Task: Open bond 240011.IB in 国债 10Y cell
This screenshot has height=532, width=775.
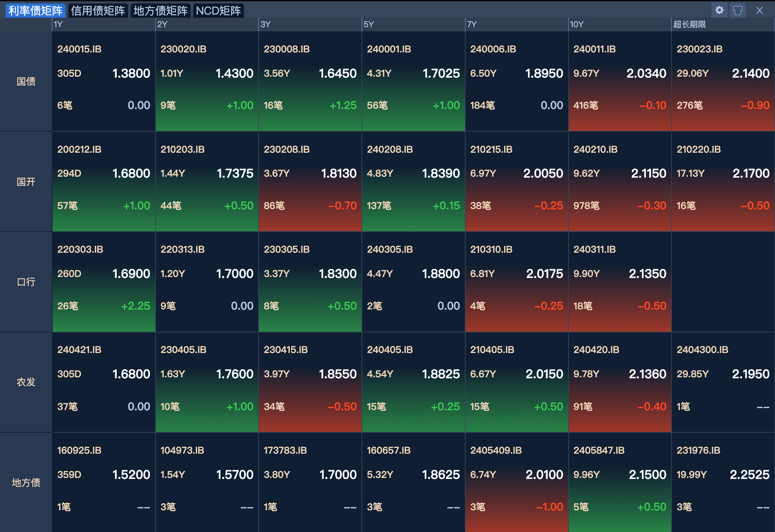Action: [594, 49]
